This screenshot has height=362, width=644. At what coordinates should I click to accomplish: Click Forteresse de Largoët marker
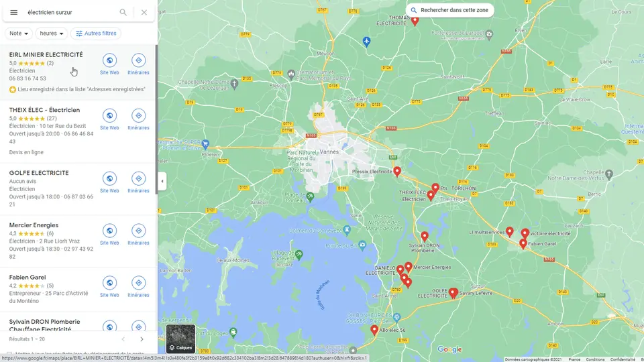489,34
